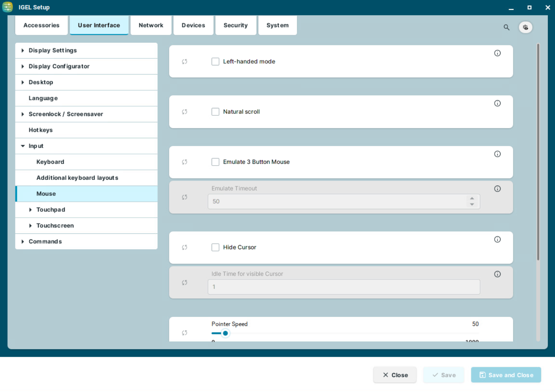Collapse the Input tree section
This screenshot has width=555, height=392.
click(x=23, y=146)
